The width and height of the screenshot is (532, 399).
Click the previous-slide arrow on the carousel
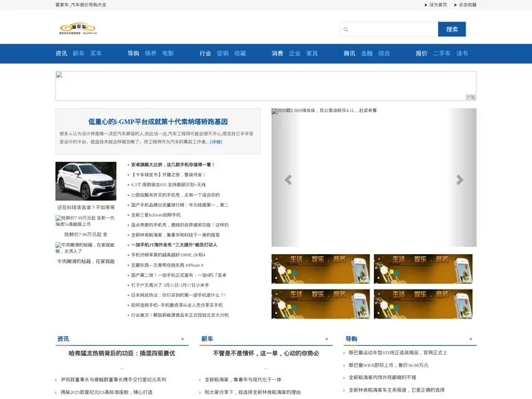tap(288, 180)
